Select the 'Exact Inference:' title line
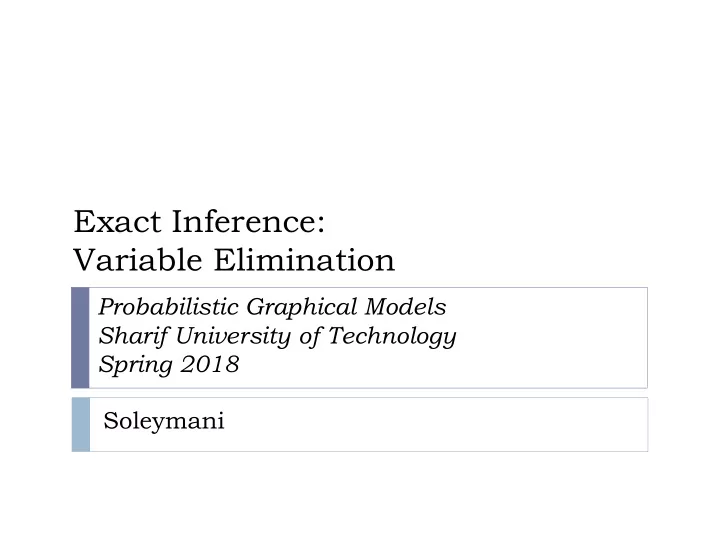The image size is (720, 540). (x=199, y=222)
